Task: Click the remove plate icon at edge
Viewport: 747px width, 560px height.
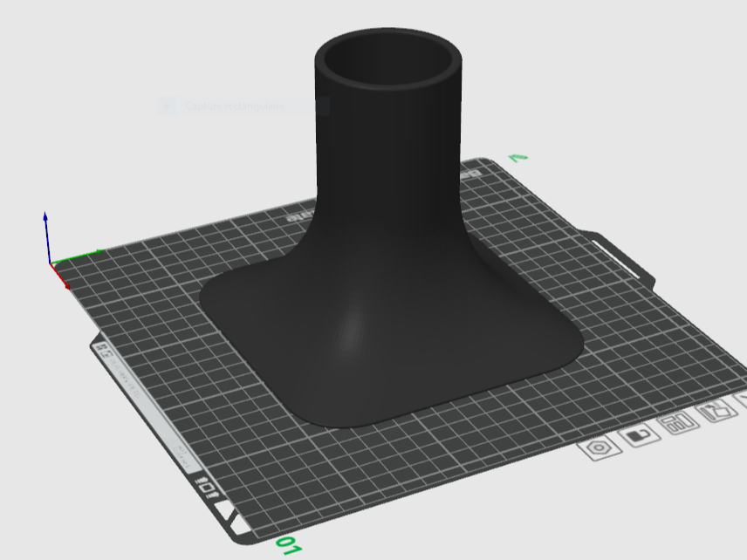Action: tap(741, 400)
